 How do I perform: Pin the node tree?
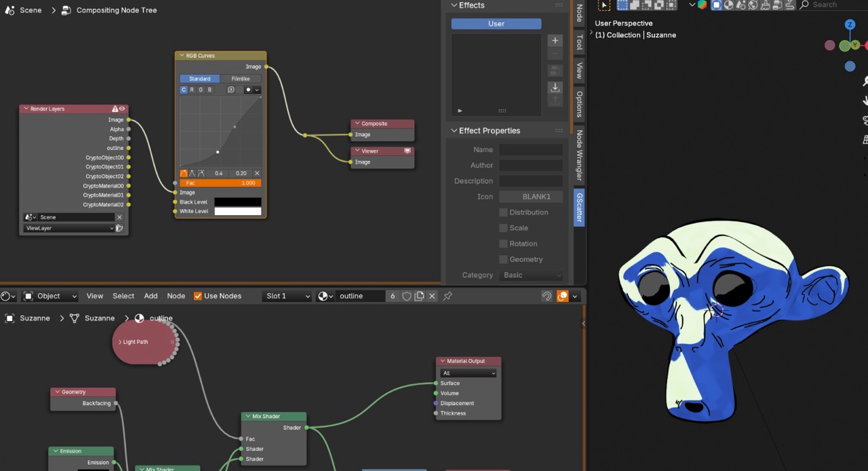pos(448,296)
